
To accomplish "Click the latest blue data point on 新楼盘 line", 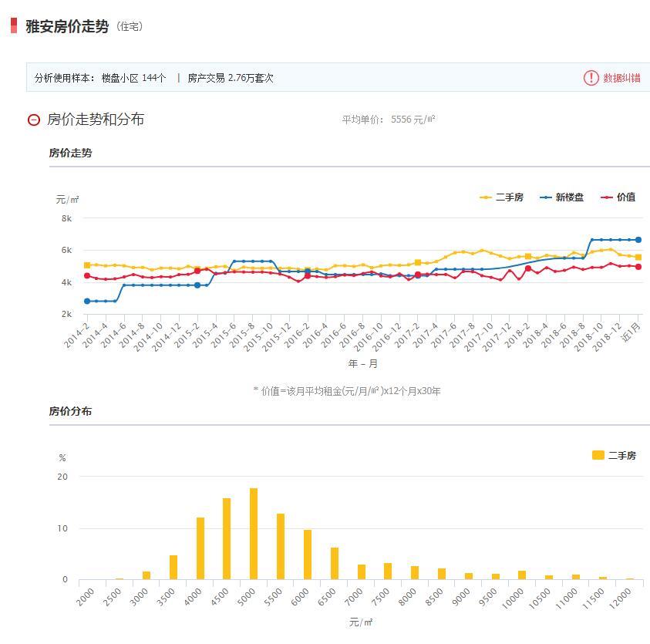I will pyautogui.click(x=638, y=240).
